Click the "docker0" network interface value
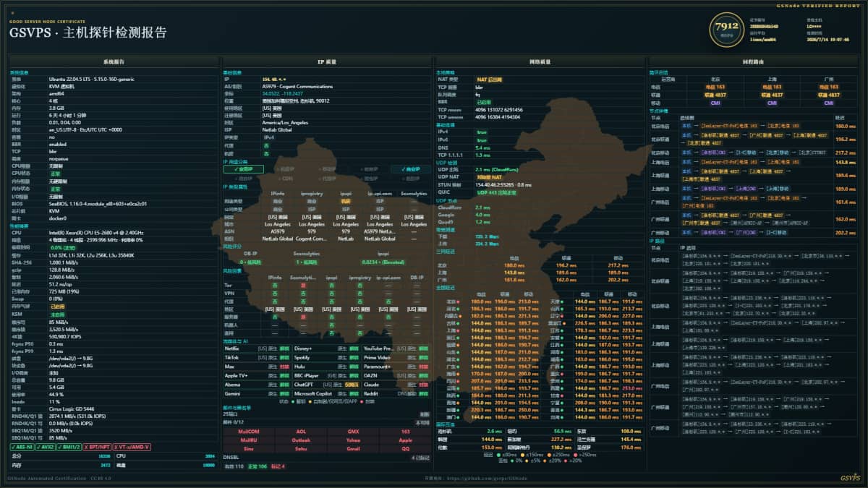The width and height of the screenshot is (868, 488). coord(58,218)
